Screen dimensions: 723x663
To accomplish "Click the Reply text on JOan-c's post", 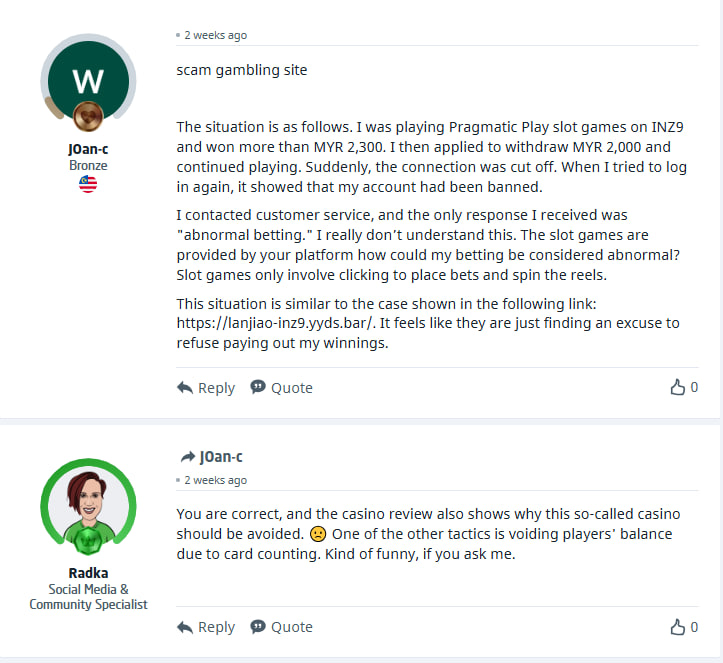I will [216, 388].
